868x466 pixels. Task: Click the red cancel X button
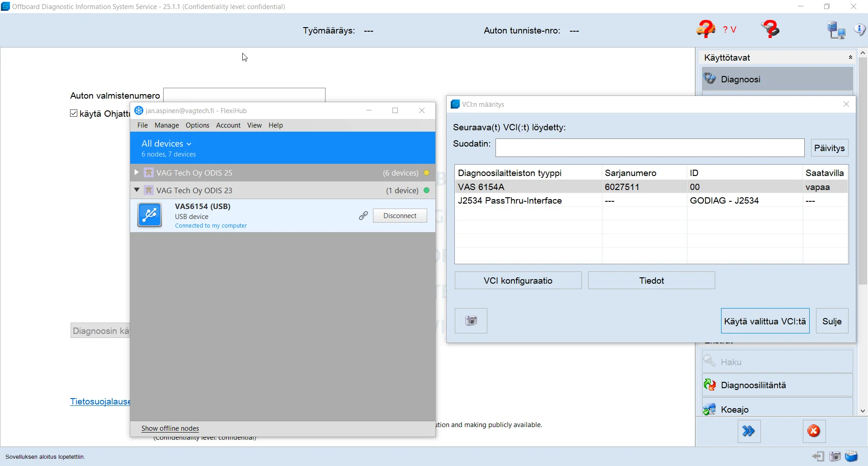coord(814,431)
